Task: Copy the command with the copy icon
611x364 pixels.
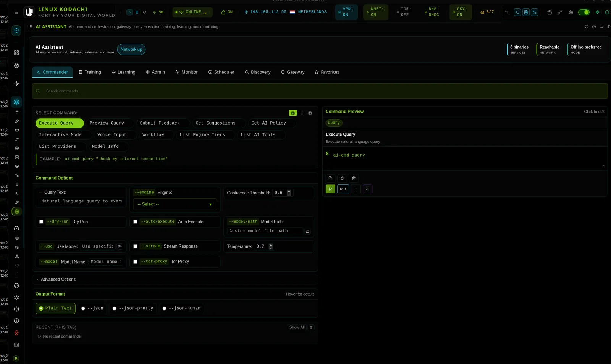Action: tap(330, 178)
